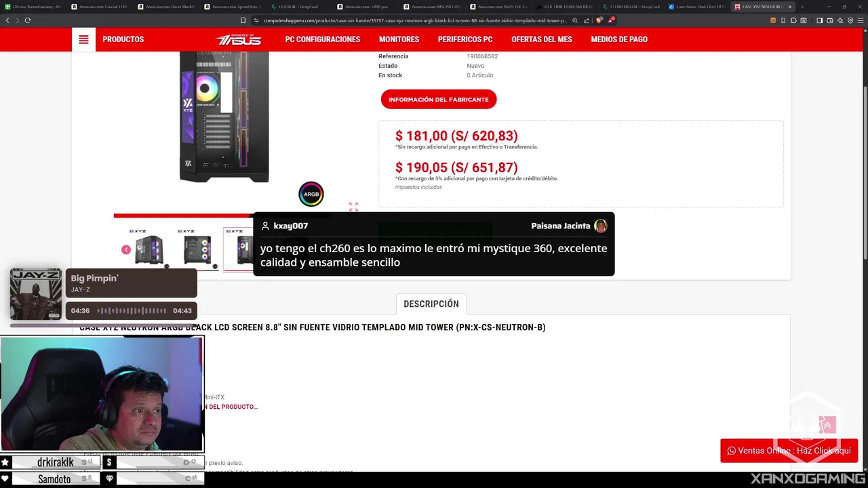Select the DESCRIPCIÓN tab

point(431,304)
